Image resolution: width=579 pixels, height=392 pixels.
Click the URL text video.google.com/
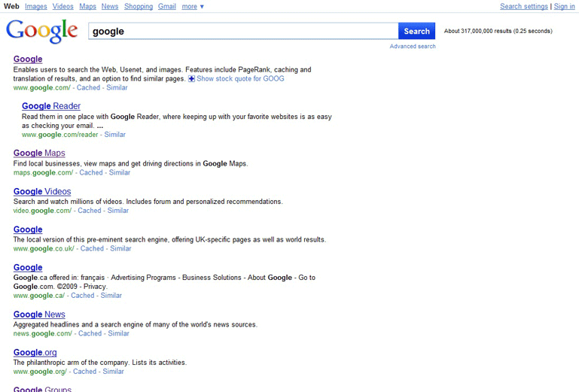click(42, 211)
